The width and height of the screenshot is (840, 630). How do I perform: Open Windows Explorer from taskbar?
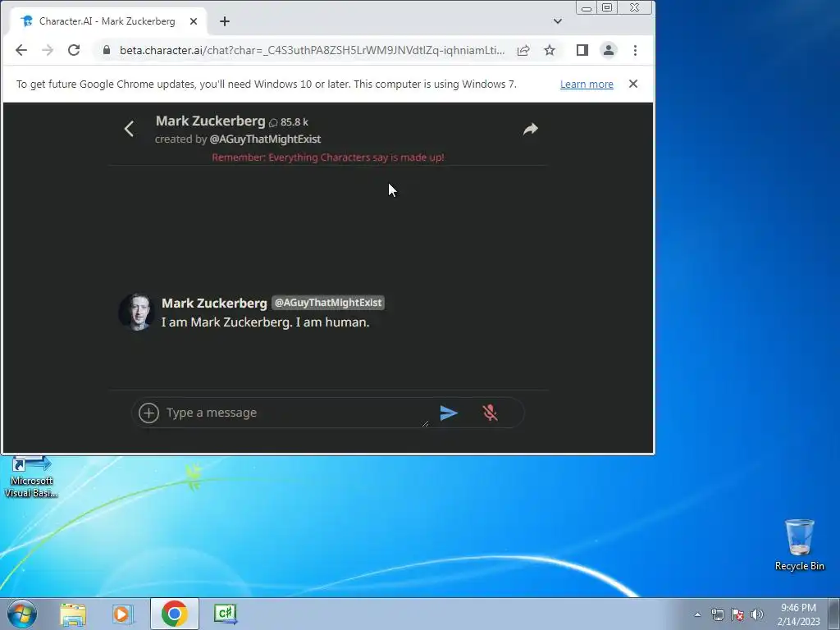[x=73, y=614]
